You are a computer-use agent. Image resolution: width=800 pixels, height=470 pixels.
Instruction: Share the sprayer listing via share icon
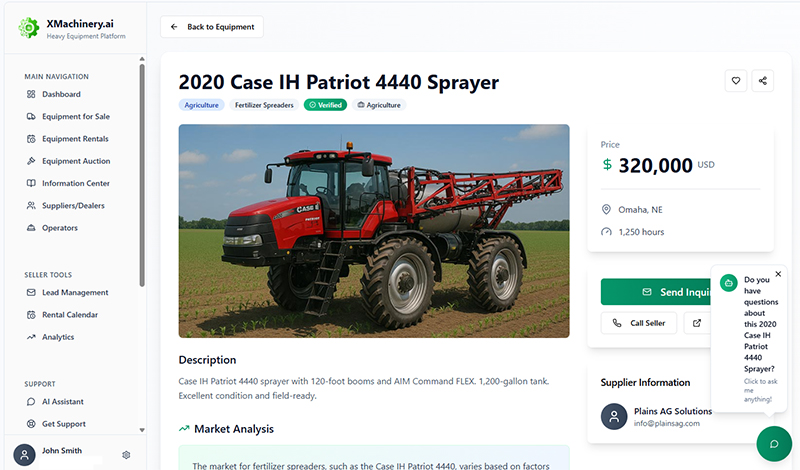(x=762, y=81)
